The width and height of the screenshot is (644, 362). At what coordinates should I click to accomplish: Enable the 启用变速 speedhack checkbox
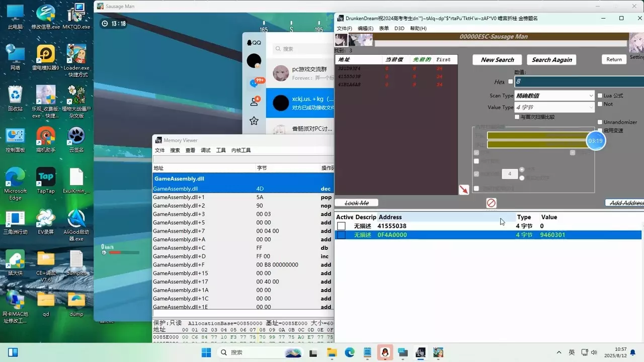click(600, 130)
